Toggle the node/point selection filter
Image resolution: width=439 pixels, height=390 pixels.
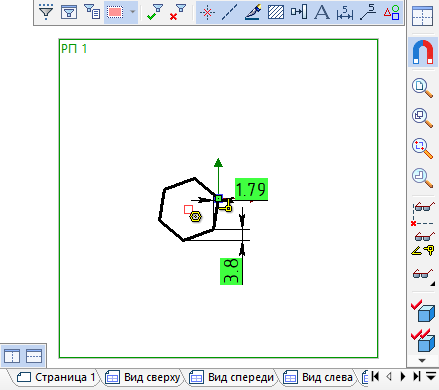point(207,12)
